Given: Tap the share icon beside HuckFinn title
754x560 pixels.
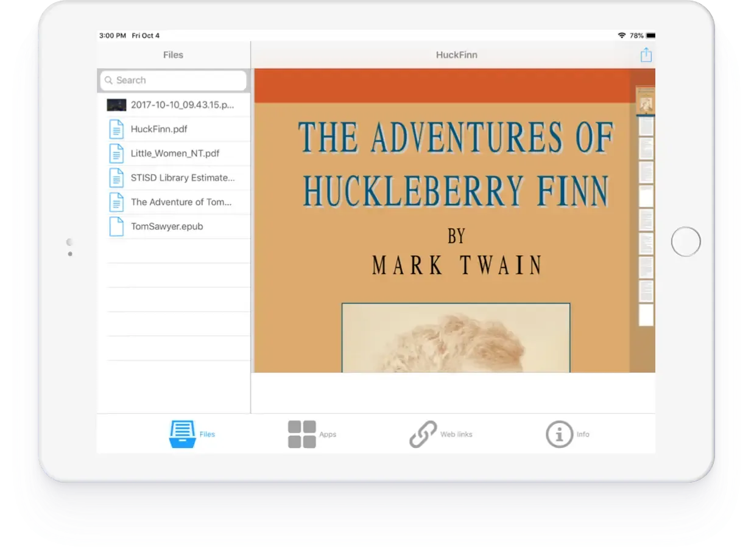Looking at the screenshot, I should [x=646, y=55].
